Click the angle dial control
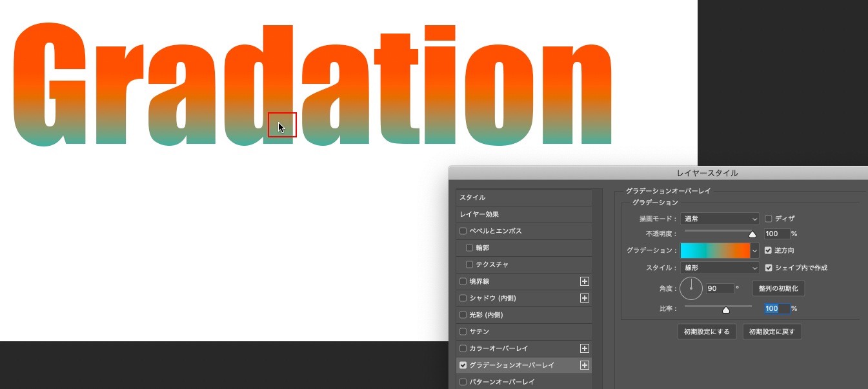Image resolution: width=868 pixels, height=389 pixels. pyautogui.click(x=691, y=288)
